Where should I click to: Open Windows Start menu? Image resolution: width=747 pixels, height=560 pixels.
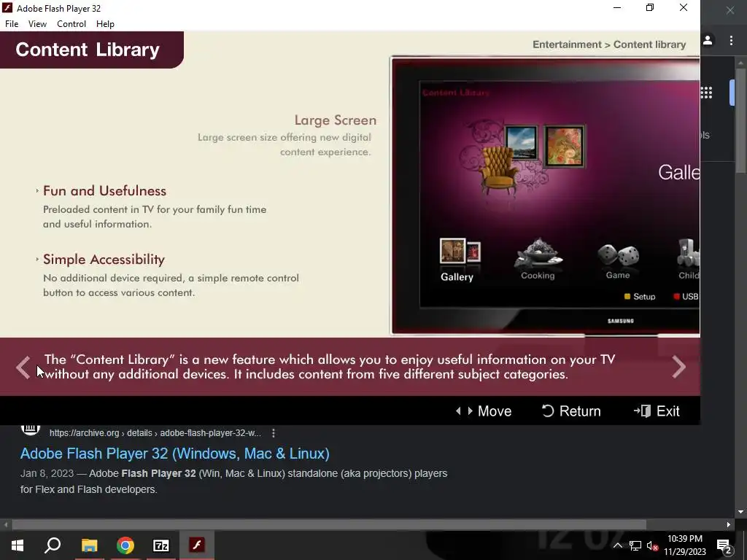18,545
